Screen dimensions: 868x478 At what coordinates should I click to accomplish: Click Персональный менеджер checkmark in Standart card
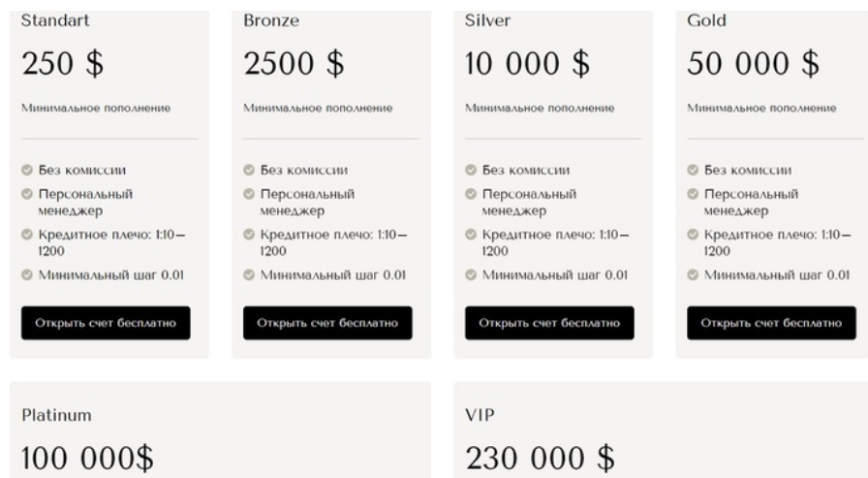pos(27,194)
